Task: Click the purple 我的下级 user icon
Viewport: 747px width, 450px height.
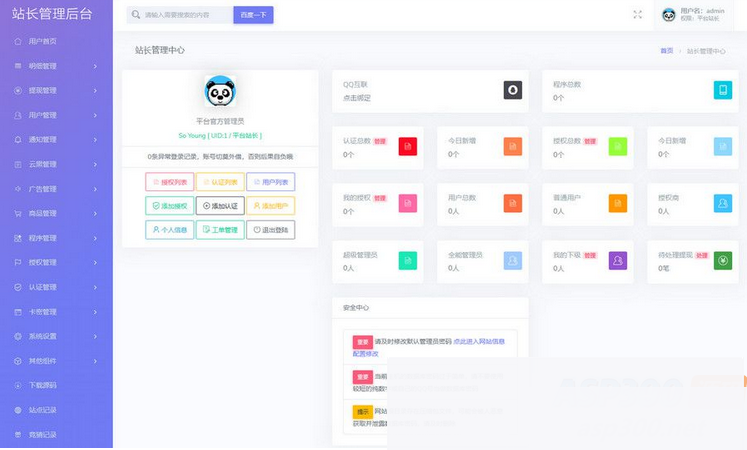Action: [x=618, y=261]
